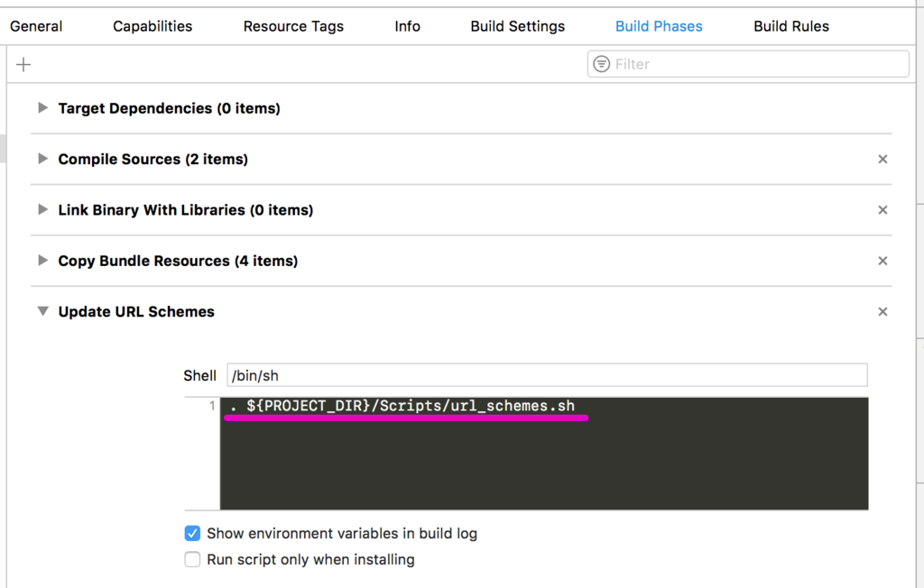Screen dimensions: 924x588
Task: Expand Target Dependencies section
Action: (x=42, y=108)
